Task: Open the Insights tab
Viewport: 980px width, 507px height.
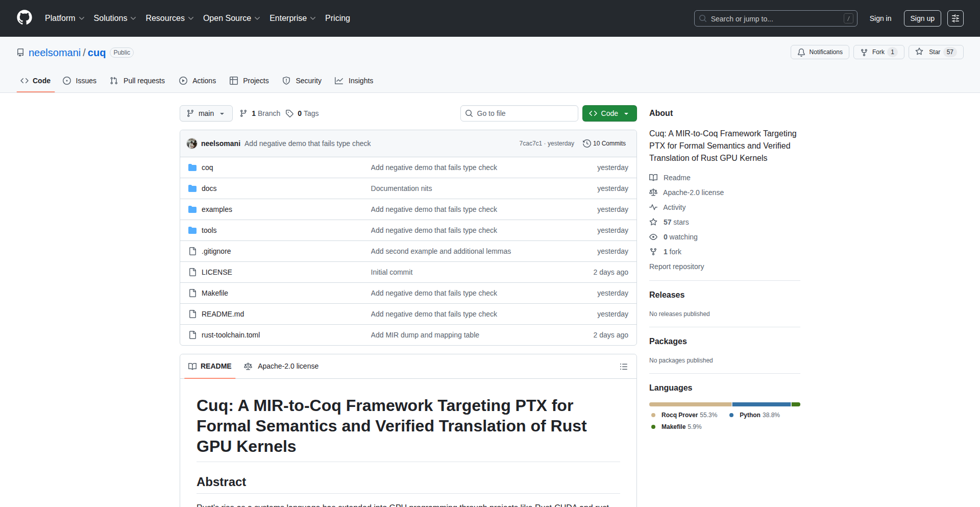Action: click(x=354, y=81)
